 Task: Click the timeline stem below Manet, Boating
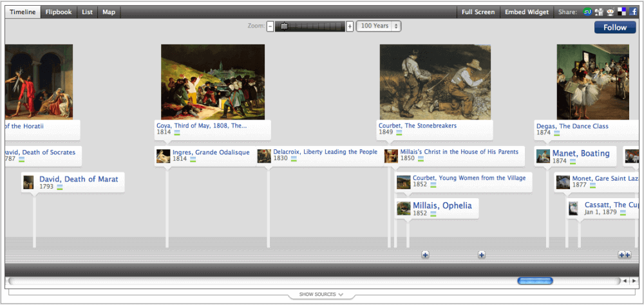pos(547,208)
